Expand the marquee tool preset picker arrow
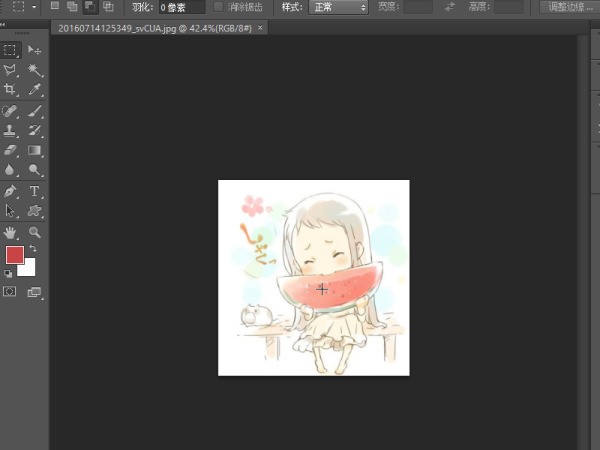600x450 pixels. click(33, 7)
